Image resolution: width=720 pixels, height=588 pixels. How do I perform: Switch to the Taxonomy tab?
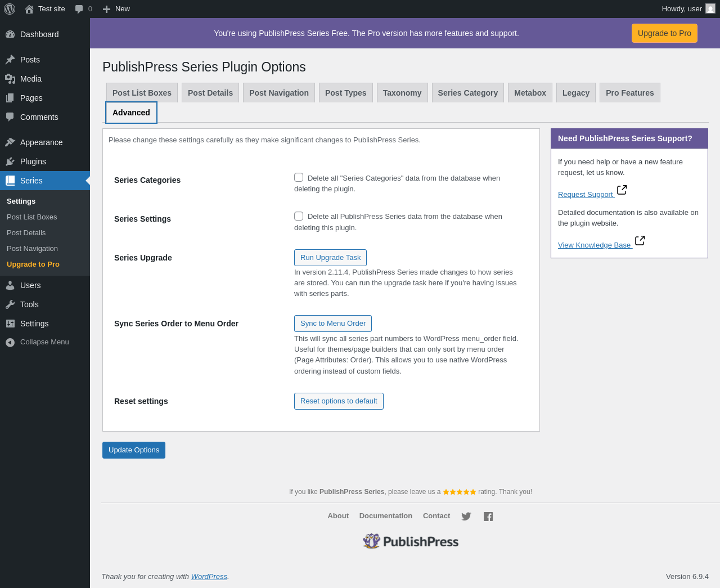[402, 93]
